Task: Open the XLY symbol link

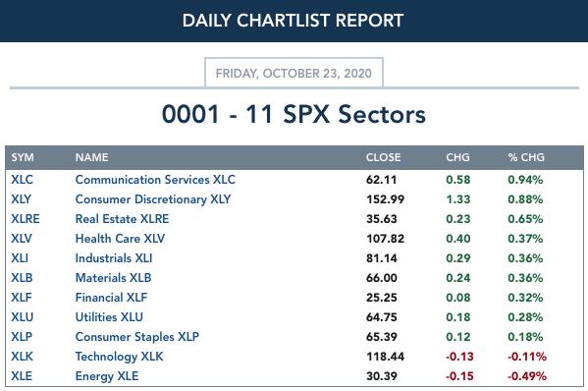Action: tap(22, 199)
